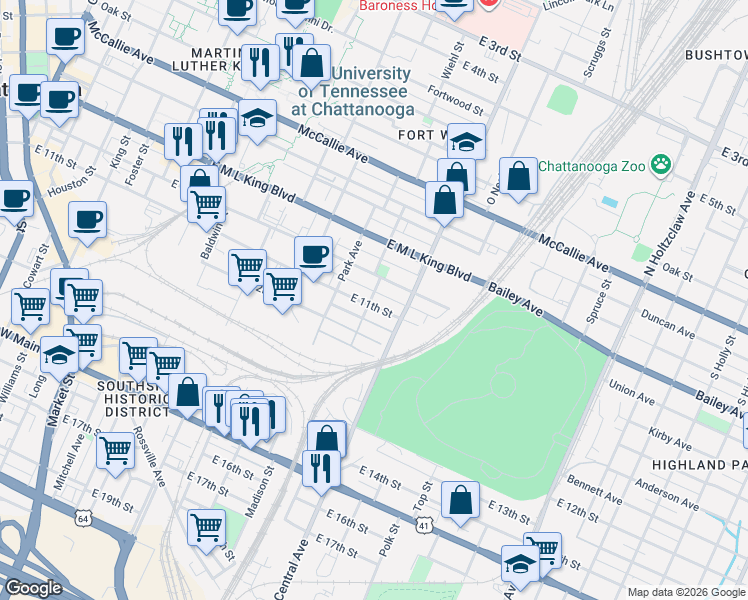Click the SOUTHSIDE HISTORIC DISTRICT label
This screenshot has height=600, width=748.
click(x=134, y=399)
